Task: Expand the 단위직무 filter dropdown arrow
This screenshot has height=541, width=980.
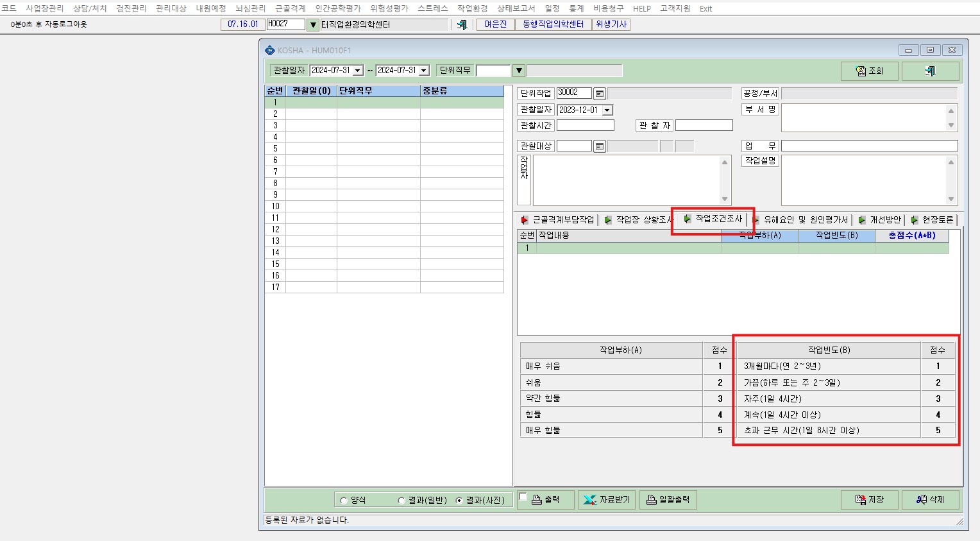Action: point(519,71)
